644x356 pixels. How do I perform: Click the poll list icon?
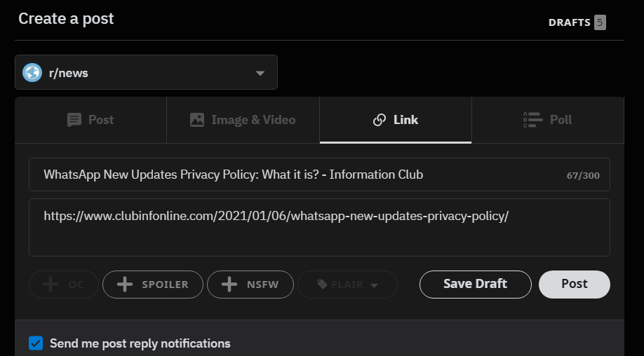(533, 120)
